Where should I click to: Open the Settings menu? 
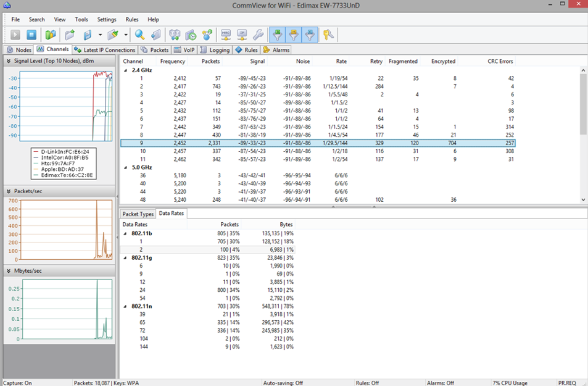point(106,19)
